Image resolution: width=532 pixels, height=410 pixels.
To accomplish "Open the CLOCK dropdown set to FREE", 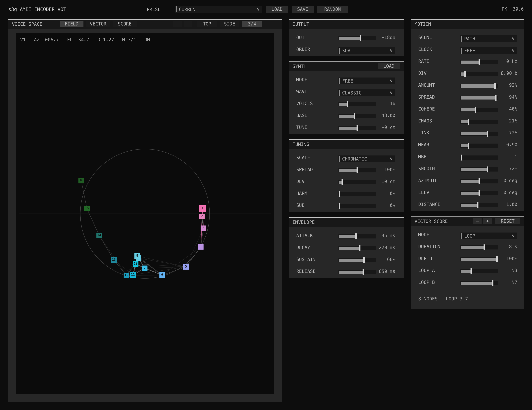I will (x=489, y=50).
